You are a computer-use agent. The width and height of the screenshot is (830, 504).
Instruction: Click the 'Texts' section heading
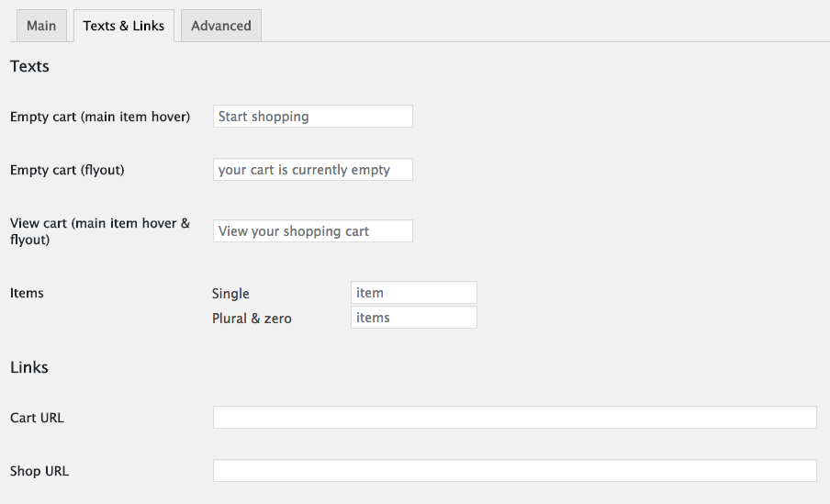29,66
